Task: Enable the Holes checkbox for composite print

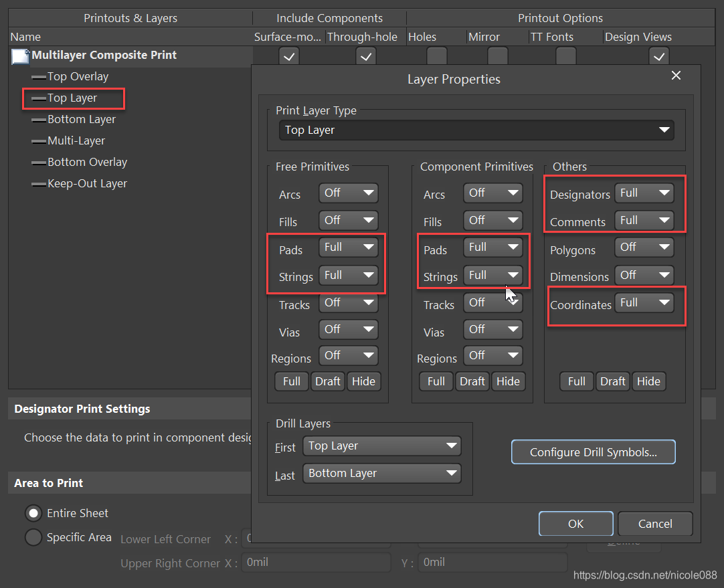Action: 437,56
